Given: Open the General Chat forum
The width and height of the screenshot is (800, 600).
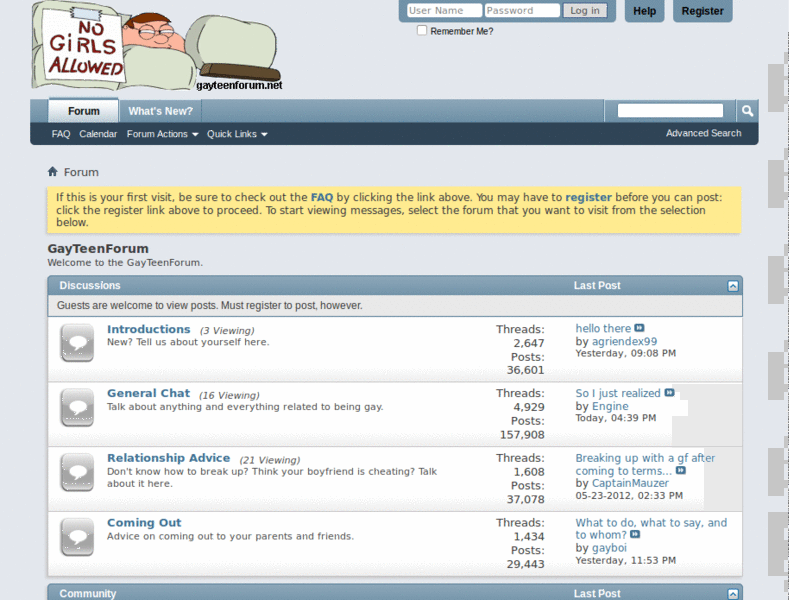Looking at the screenshot, I should (148, 393).
